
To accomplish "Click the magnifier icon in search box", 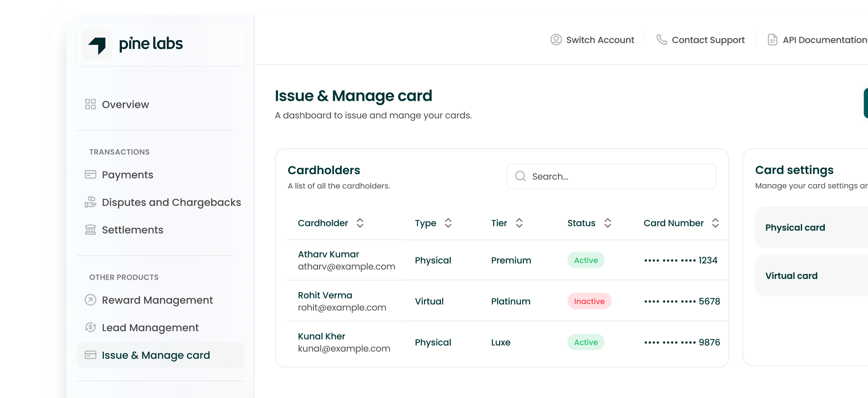I will tap(520, 176).
